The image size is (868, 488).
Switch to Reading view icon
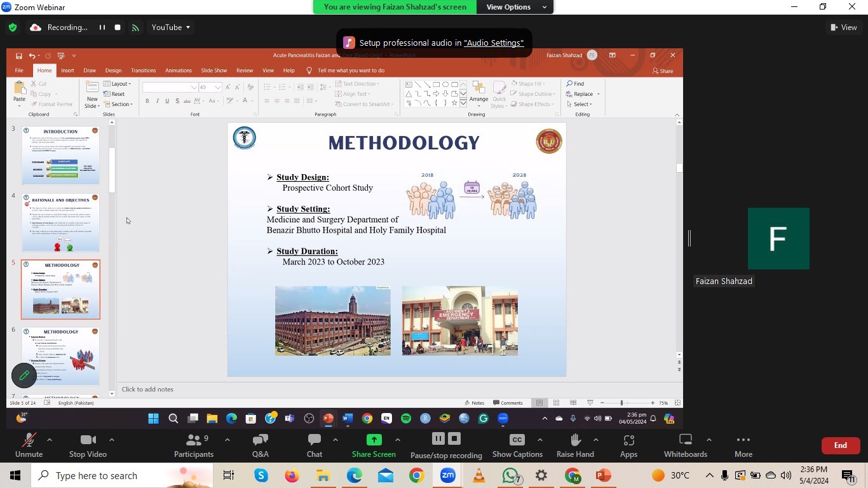(573, 403)
